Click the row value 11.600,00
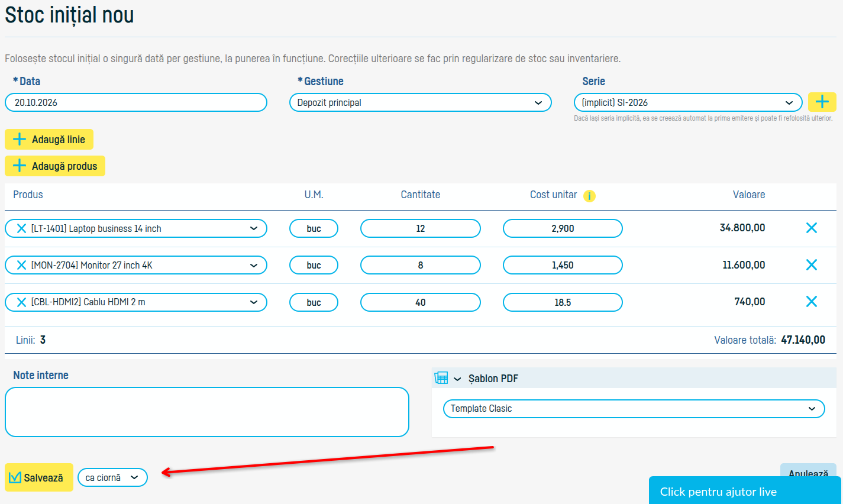The image size is (843, 504). pyautogui.click(x=744, y=265)
